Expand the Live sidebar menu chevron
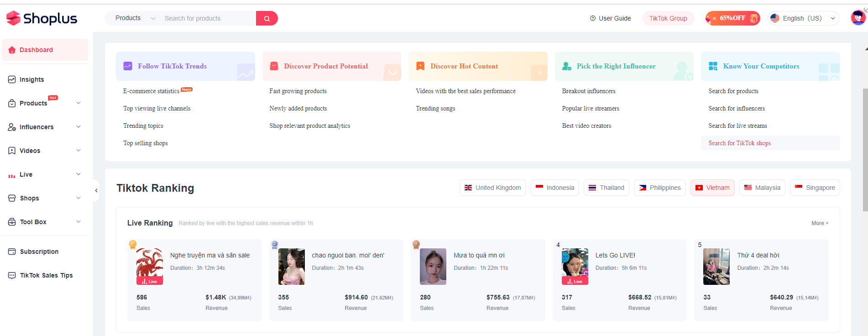 click(x=78, y=174)
